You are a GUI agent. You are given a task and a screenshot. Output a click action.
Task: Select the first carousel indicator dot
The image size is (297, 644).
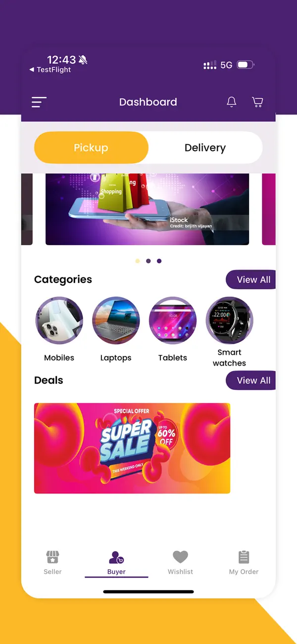point(138,261)
